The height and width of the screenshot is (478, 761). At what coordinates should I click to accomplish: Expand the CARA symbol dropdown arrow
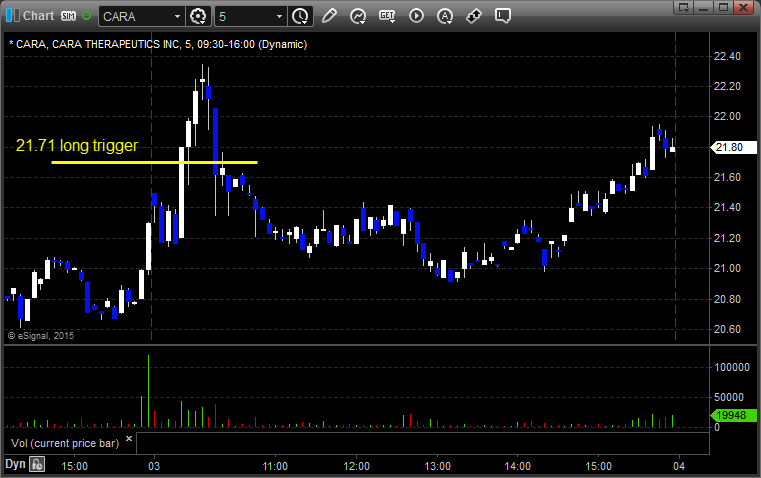click(178, 16)
